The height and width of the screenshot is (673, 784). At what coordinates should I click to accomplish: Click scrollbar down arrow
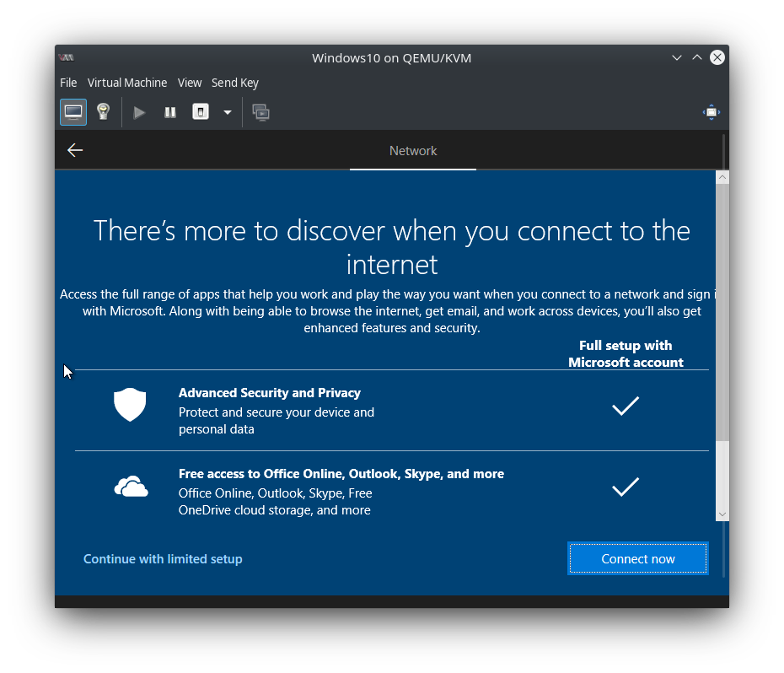[722, 514]
